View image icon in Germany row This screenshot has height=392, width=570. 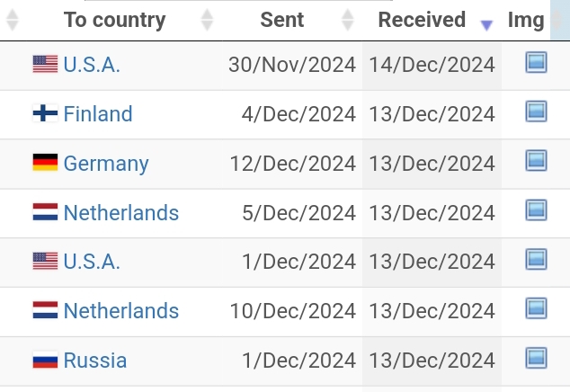[x=536, y=160]
